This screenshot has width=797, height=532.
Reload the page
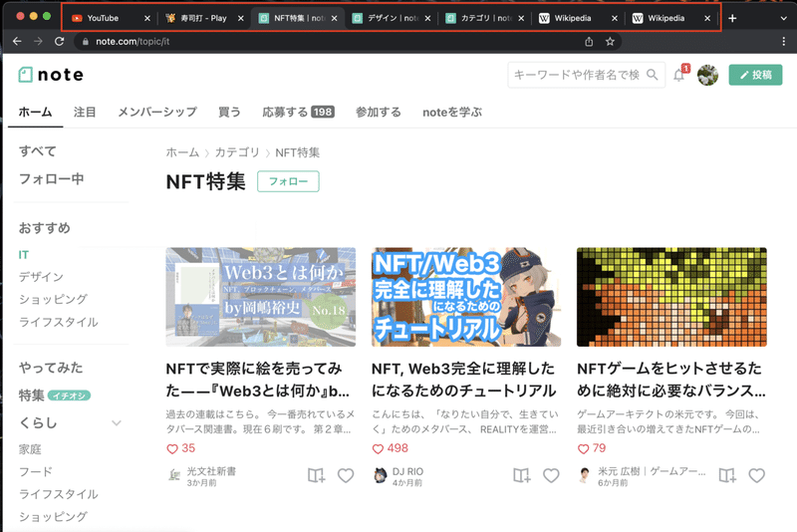(60, 41)
